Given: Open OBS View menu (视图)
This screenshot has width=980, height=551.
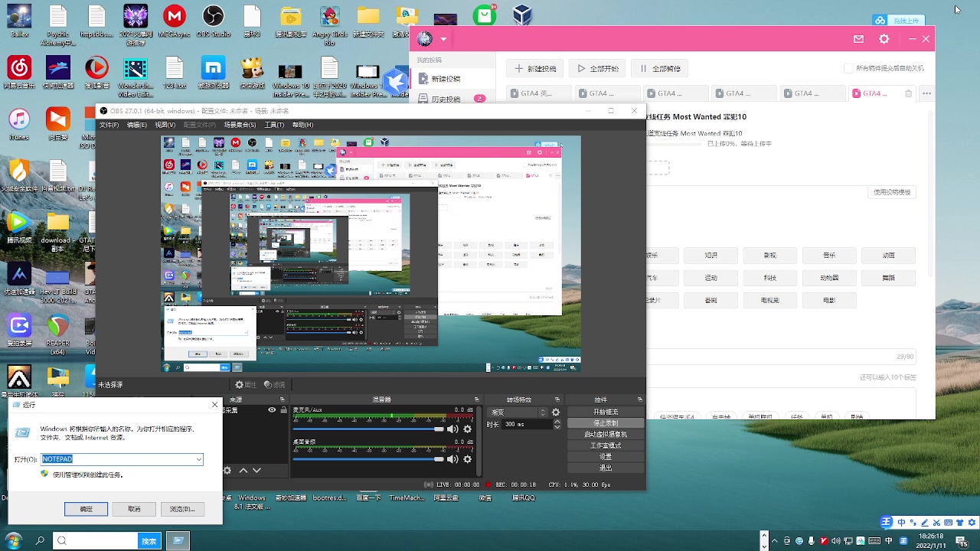Looking at the screenshot, I should (165, 125).
